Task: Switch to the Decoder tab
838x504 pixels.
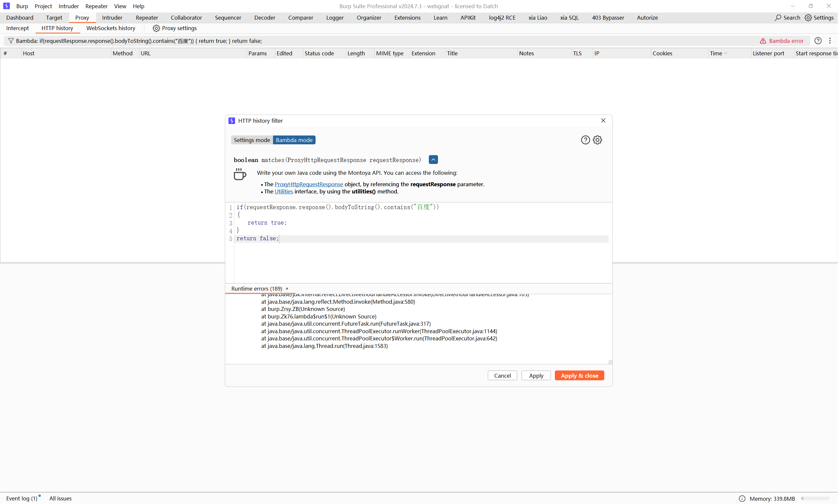Action: point(264,18)
